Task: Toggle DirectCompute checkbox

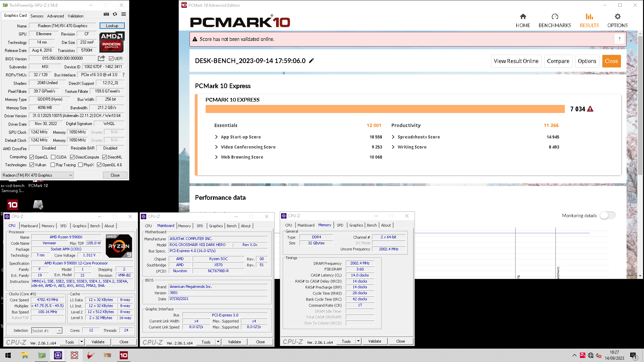Action: 72,157
